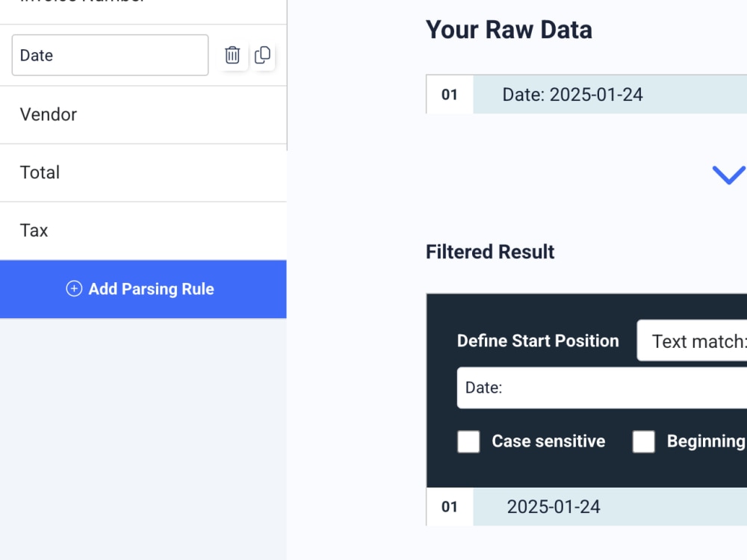Screen dimensions: 747x560
Task: Duplicate the Date parsing rule with copy icon
Action: point(262,55)
